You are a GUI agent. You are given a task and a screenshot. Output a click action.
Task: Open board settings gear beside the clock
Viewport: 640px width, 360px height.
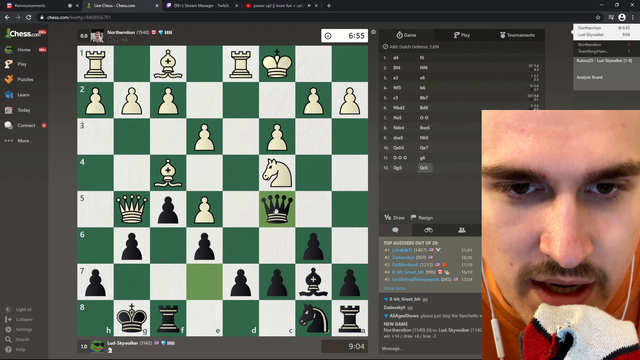coord(373,32)
